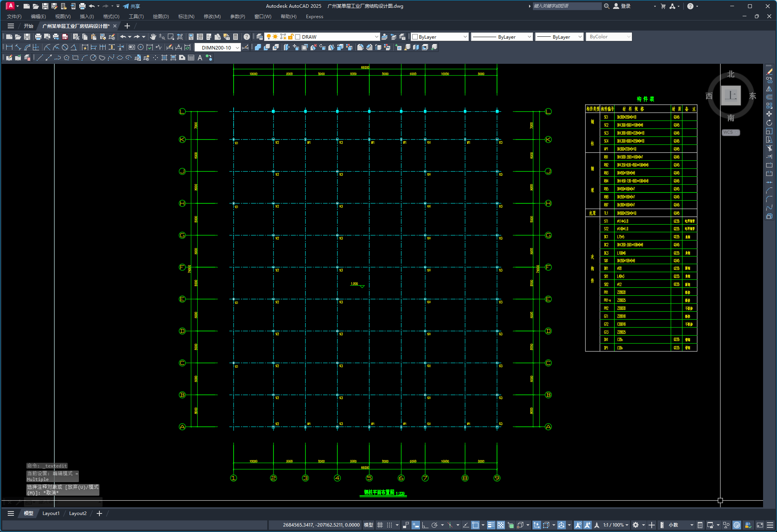This screenshot has width=777, height=532.
Task: Toggle lineweight display in status bar
Action: point(491,525)
